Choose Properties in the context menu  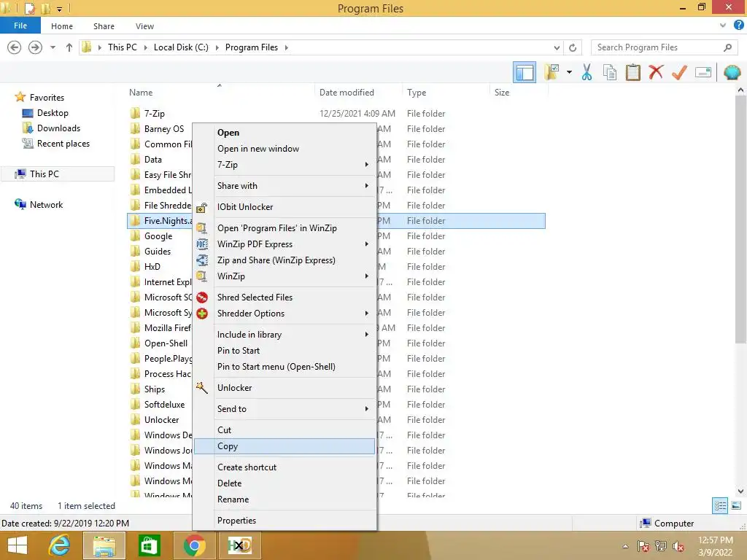(x=285, y=521)
